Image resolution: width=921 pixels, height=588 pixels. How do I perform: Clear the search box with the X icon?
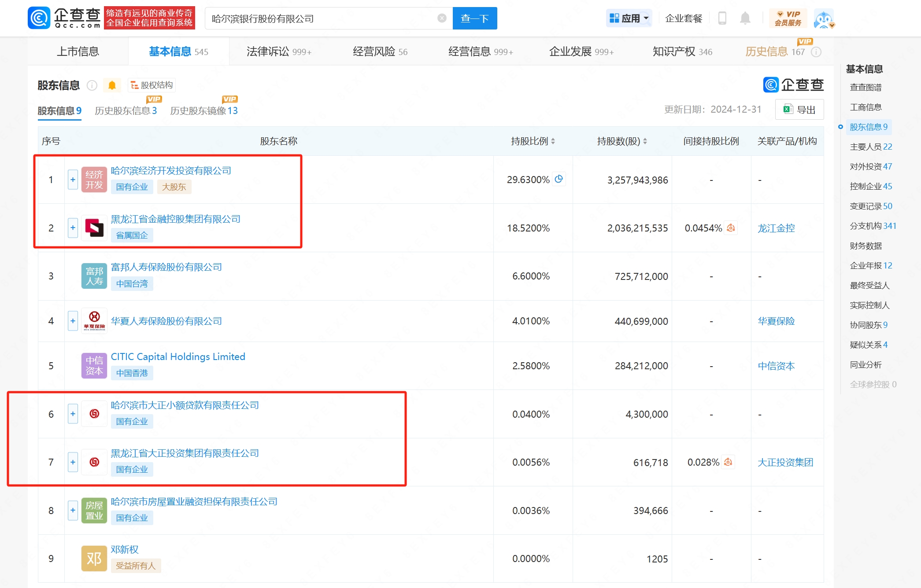(442, 18)
